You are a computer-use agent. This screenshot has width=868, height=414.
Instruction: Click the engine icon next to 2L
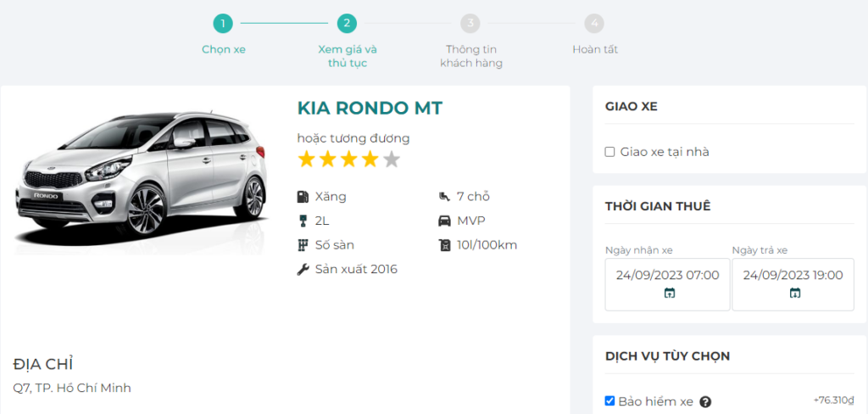click(303, 221)
